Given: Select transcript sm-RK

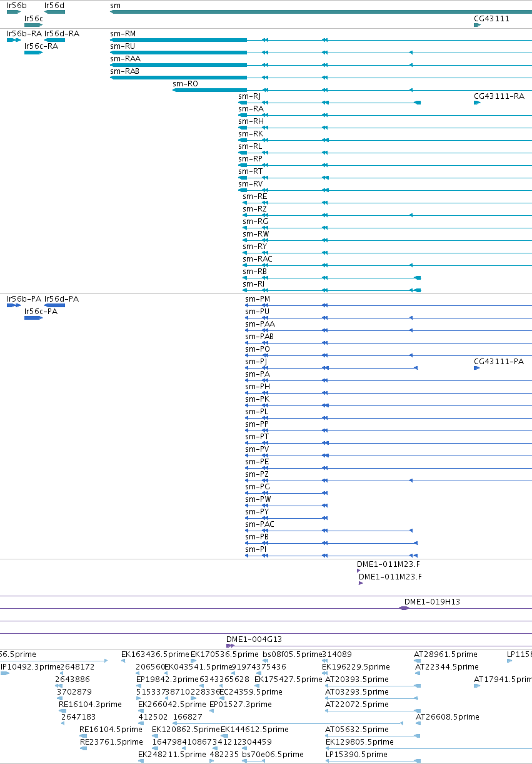Looking at the screenshot, I should click(x=251, y=133).
